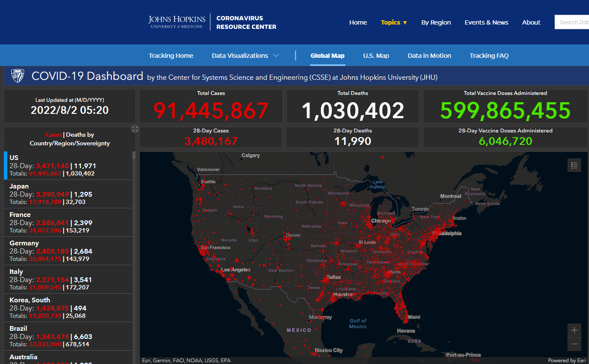
Task: Click the Chicago label on the map
Action: tap(381, 221)
